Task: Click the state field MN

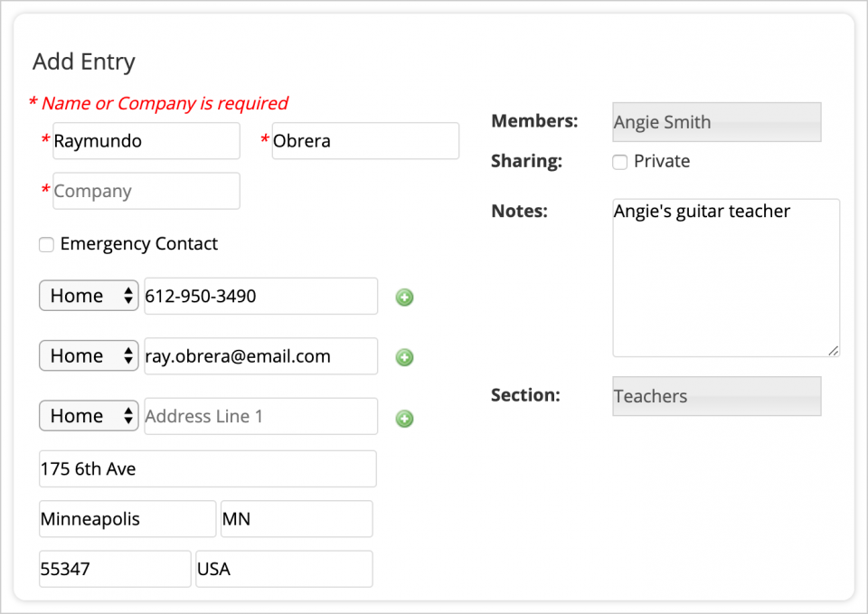Action: [297, 519]
